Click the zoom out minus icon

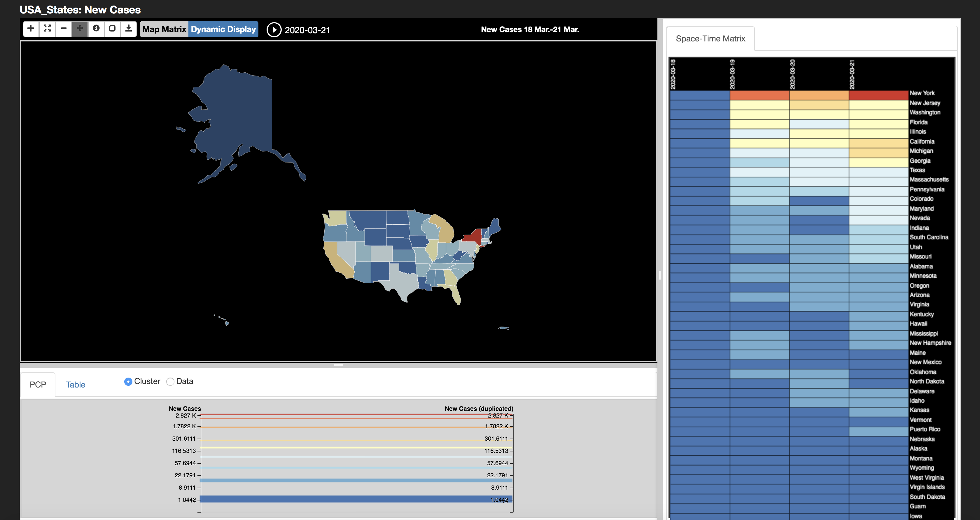(64, 29)
